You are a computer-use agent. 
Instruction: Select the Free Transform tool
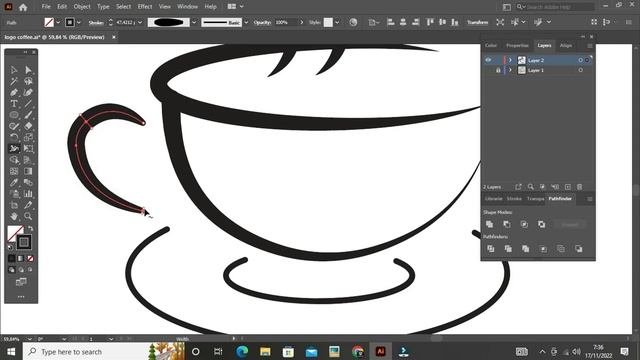pyautogui.click(x=28, y=149)
